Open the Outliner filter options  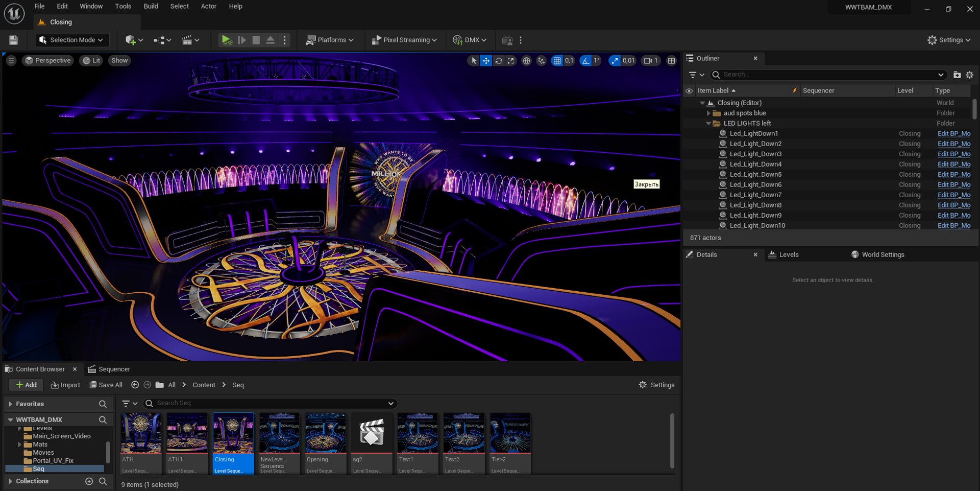(696, 75)
